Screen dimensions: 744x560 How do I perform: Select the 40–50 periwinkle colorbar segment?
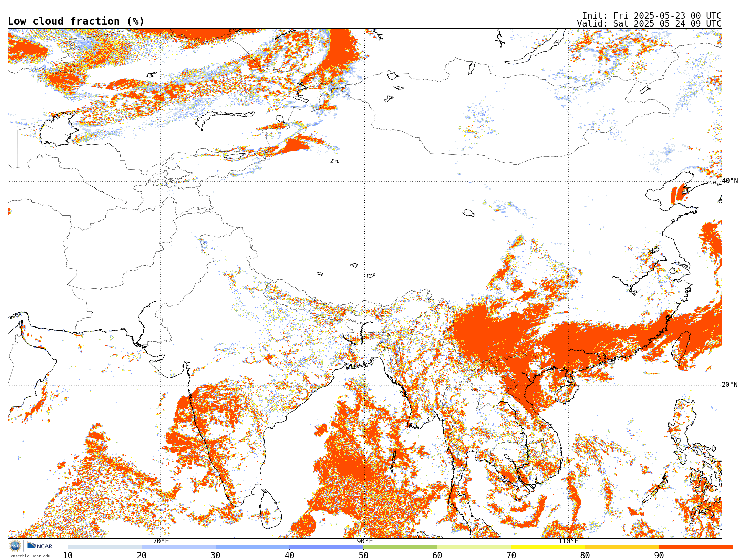(x=326, y=547)
